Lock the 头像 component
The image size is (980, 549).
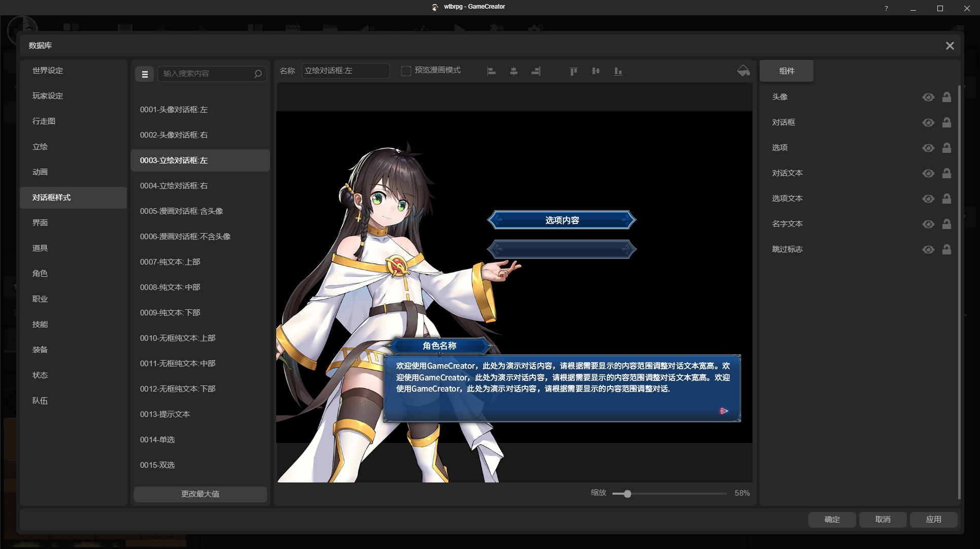point(946,97)
